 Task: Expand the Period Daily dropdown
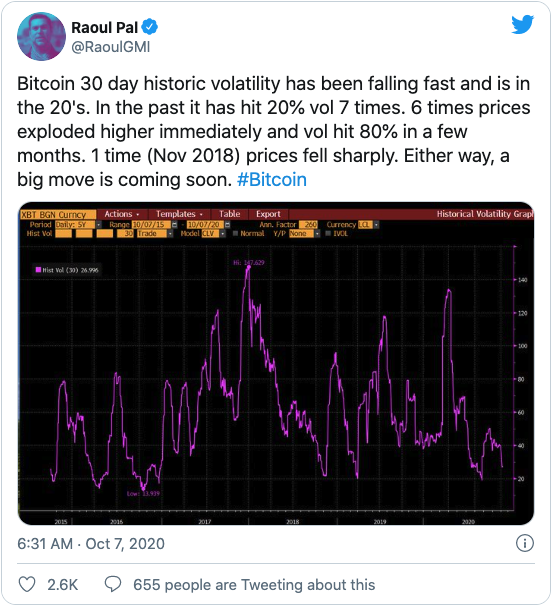[98, 225]
